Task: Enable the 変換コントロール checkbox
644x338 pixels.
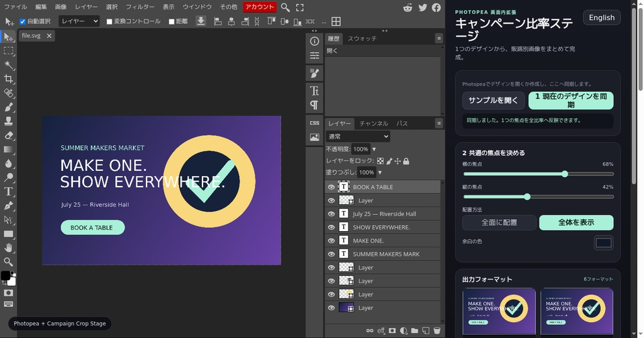Action: click(109, 21)
